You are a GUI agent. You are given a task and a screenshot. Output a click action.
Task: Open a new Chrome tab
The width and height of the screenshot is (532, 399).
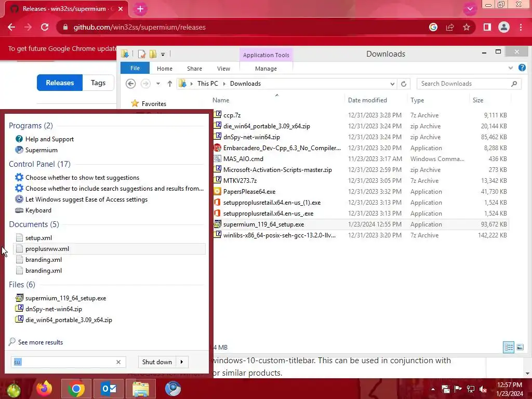coord(140,9)
